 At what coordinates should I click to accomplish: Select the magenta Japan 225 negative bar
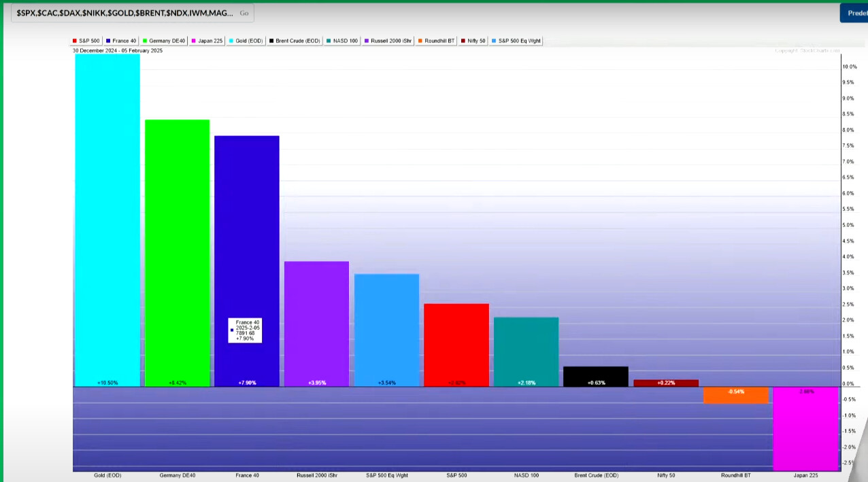pyautogui.click(x=805, y=428)
